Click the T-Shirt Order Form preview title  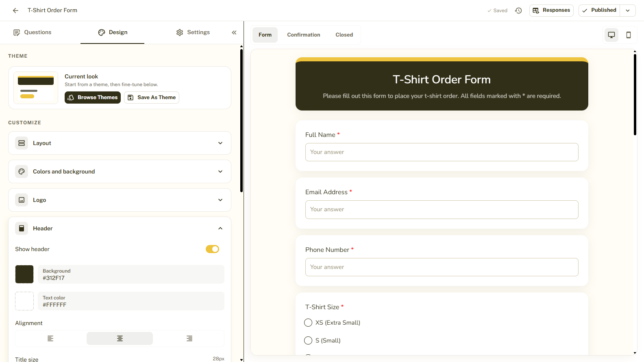point(442,80)
